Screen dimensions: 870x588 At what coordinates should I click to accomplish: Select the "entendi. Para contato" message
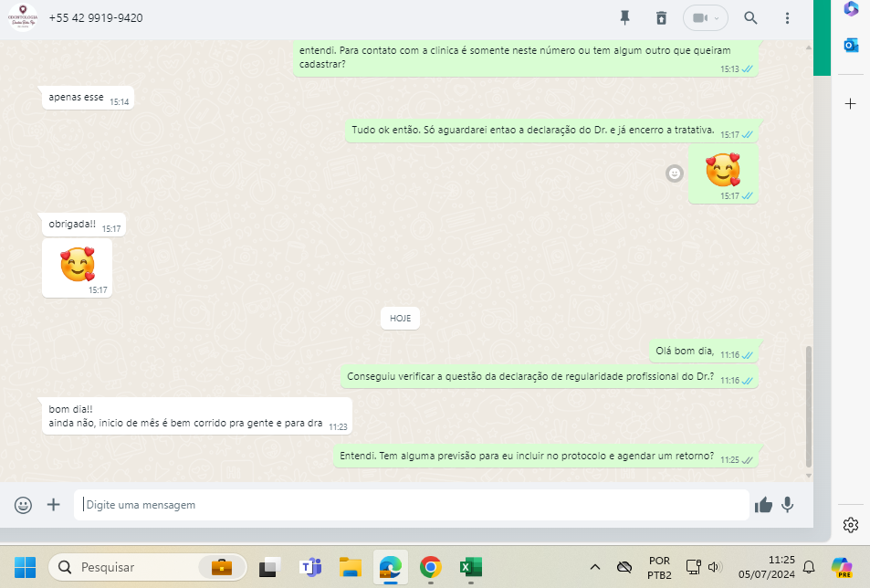click(526, 58)
